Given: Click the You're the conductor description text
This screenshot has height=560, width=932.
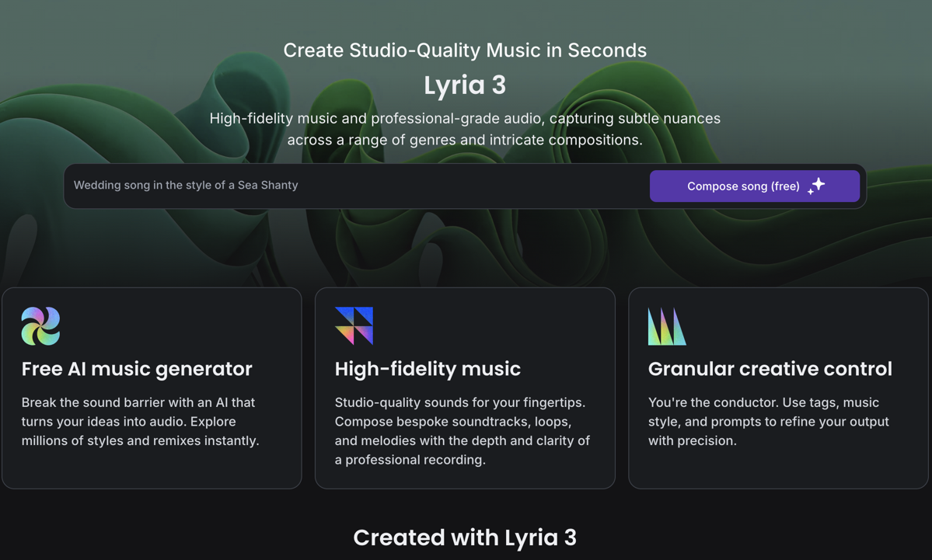Looking at the screenshot, I should tap(769, 422).
